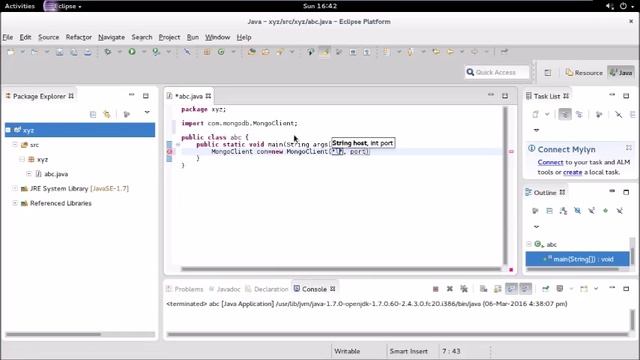Image resolution: width=640 pixels, height=360 pixels.
Task: Click the editor horizontal scrollbar
Action: [x=341, y=269]
